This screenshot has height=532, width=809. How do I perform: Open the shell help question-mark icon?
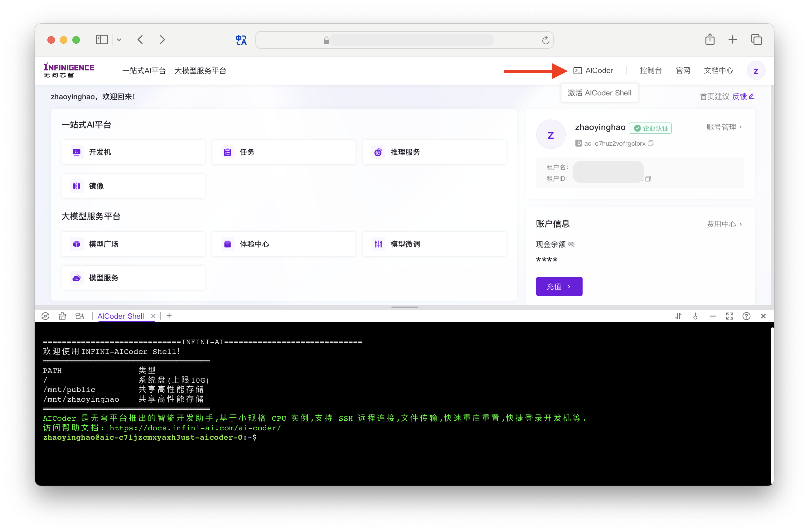pos(746,316)
